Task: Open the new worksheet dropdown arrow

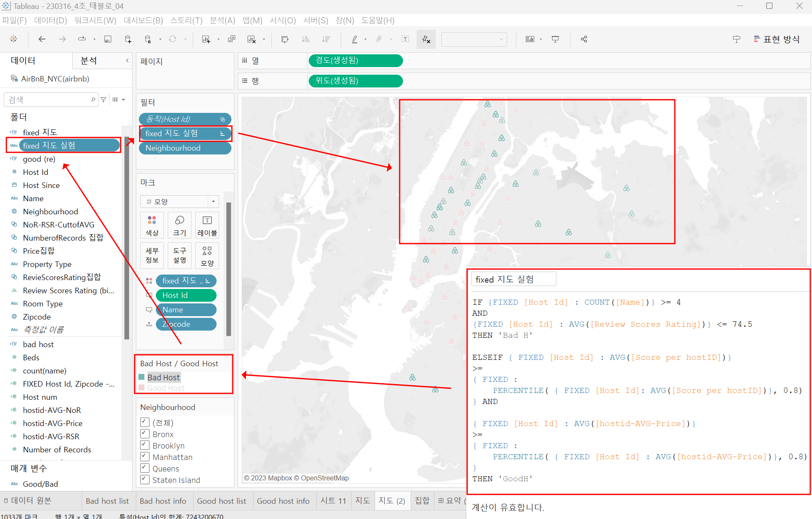Action: click(218, 39)
